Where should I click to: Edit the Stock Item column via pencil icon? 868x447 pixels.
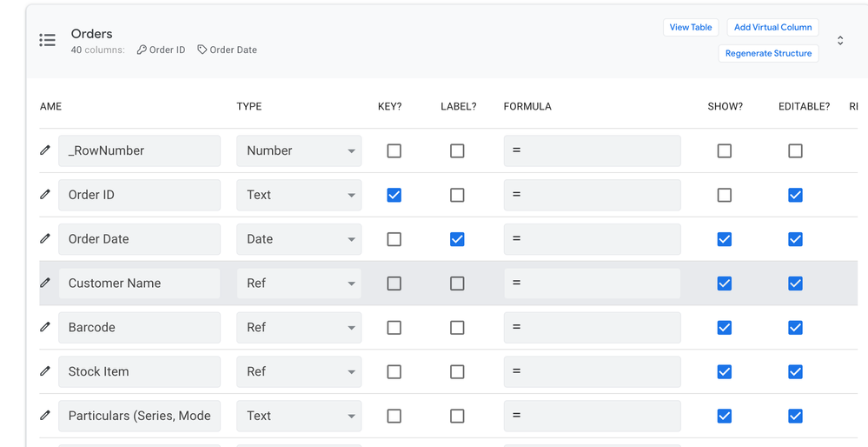(45, 371)
